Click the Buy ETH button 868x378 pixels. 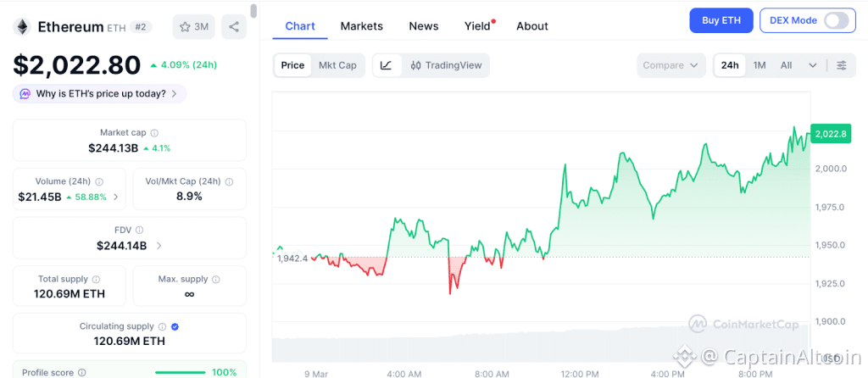tap(721, 20)
